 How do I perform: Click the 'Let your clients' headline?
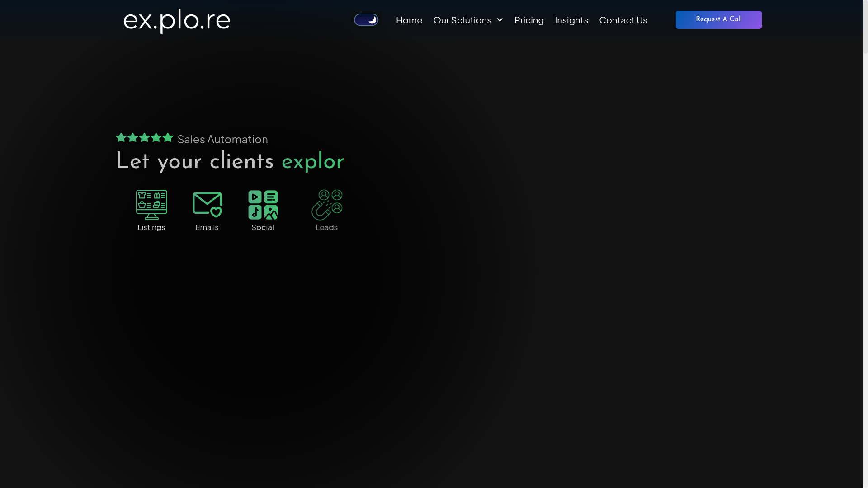[x=195, y=161]
